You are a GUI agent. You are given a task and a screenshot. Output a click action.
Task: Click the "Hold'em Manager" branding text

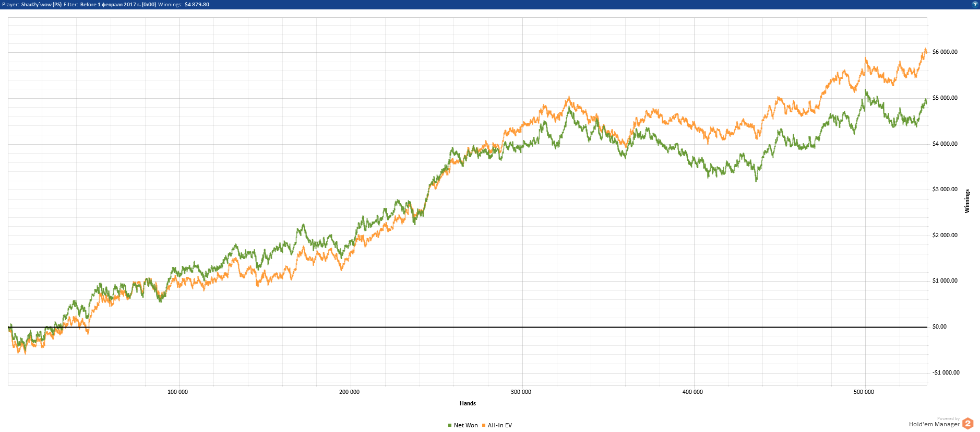tap(934, 424)
